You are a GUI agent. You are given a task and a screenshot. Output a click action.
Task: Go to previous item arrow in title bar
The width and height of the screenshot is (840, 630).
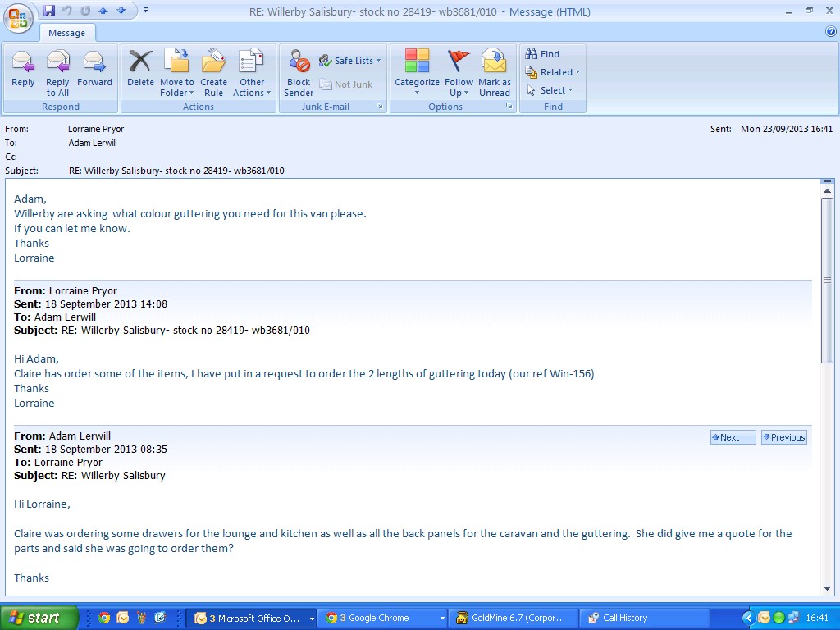tap(103, 11)
